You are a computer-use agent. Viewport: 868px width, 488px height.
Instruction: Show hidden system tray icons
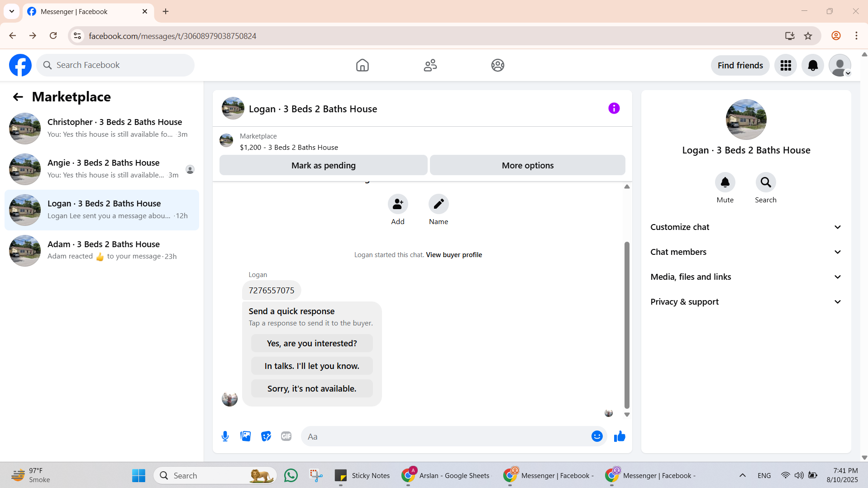click(x=742, y=475)
